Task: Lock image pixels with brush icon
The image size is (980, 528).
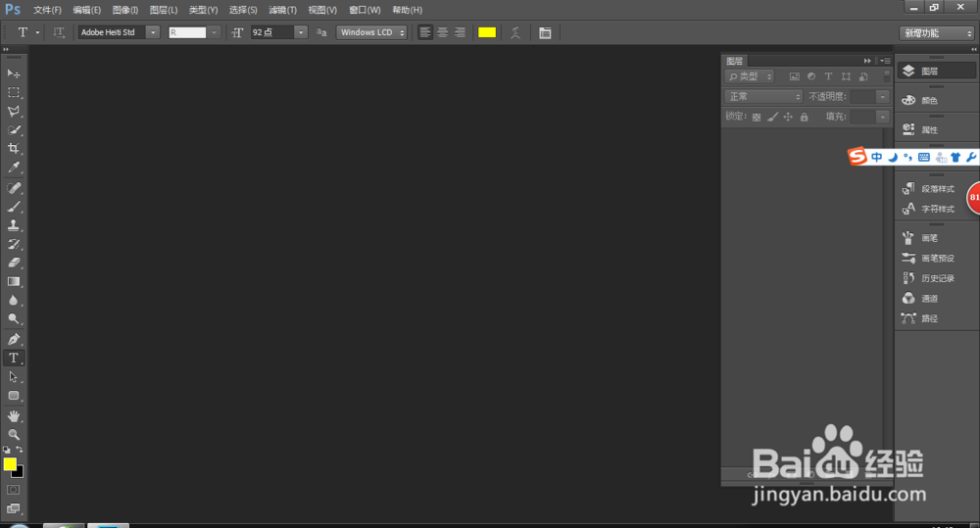Action: click(x=772, y=117)
